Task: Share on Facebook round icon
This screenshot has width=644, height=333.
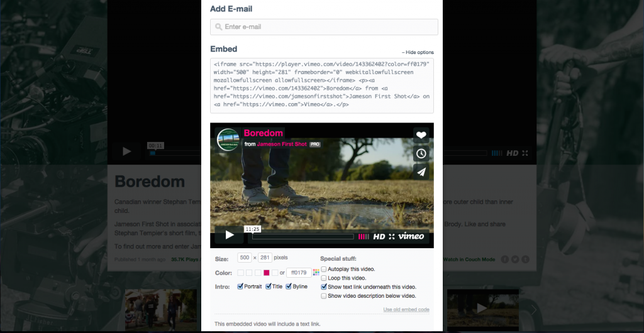Action: (505, 259)
